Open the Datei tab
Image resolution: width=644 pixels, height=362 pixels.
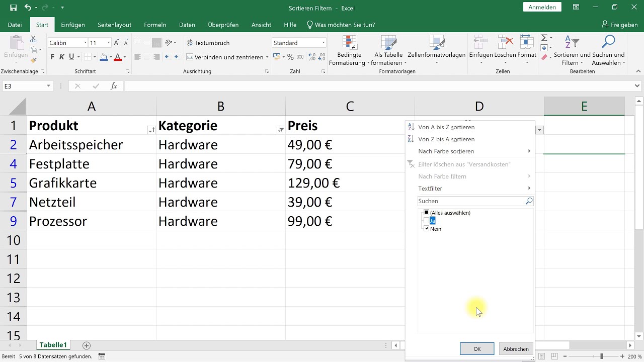point(15,25)
